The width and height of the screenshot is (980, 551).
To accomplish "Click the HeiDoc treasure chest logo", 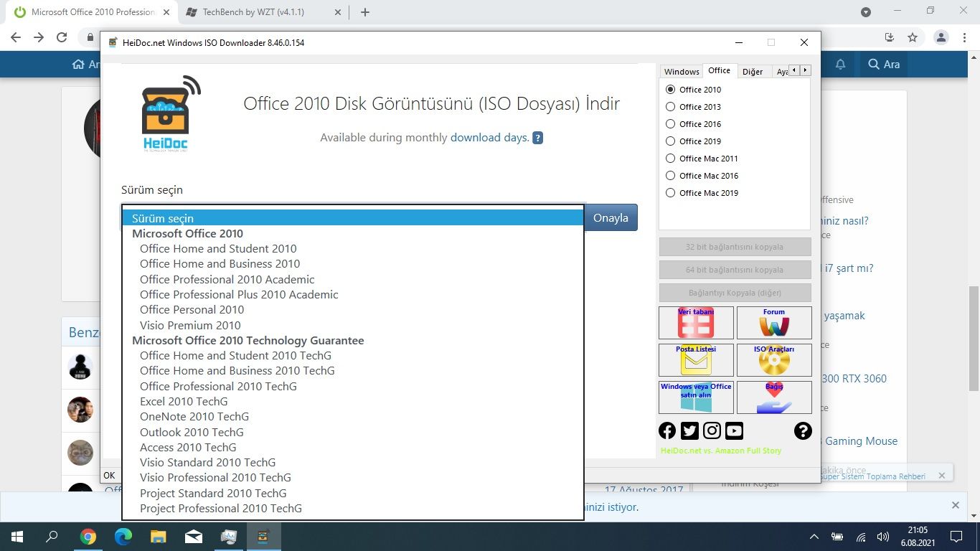I will (x=170, y=113).
